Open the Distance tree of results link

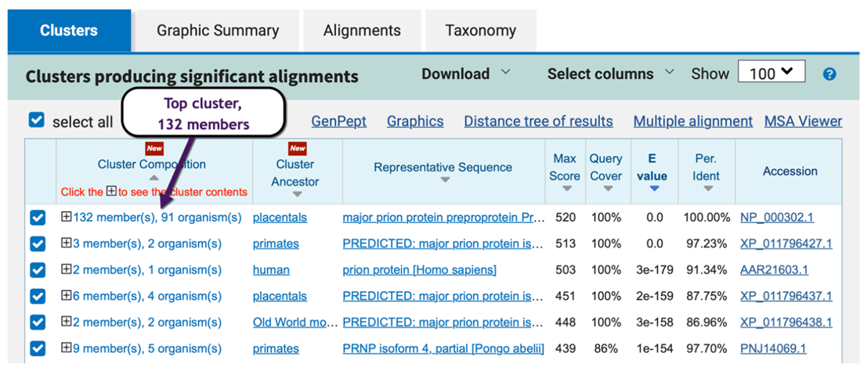coord(538,121)
